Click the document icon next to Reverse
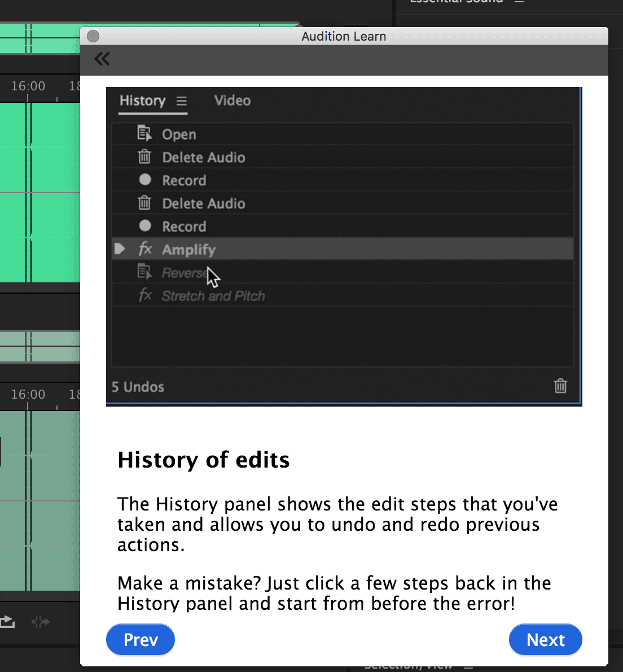623x672 pixels. [144, 272]
